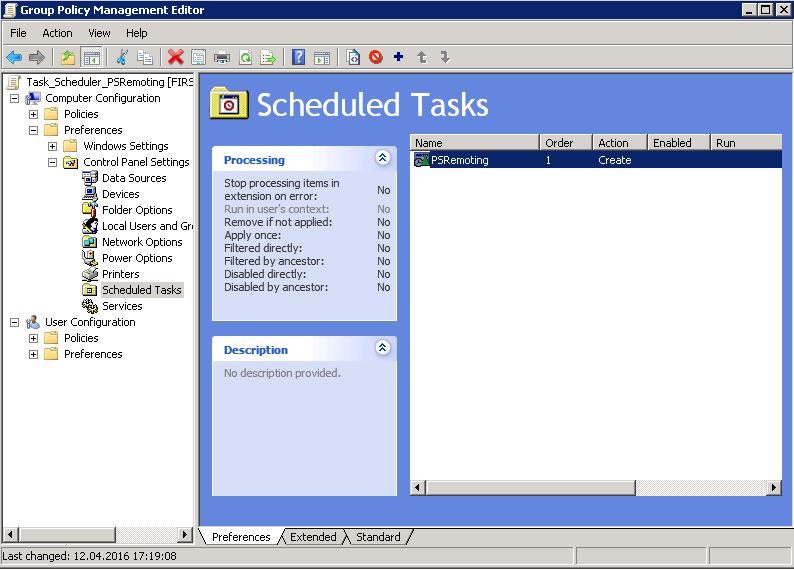This screenshot has height=570, width=794.
Task: Sort list by the Enabled column header
Action: [679, 143]
